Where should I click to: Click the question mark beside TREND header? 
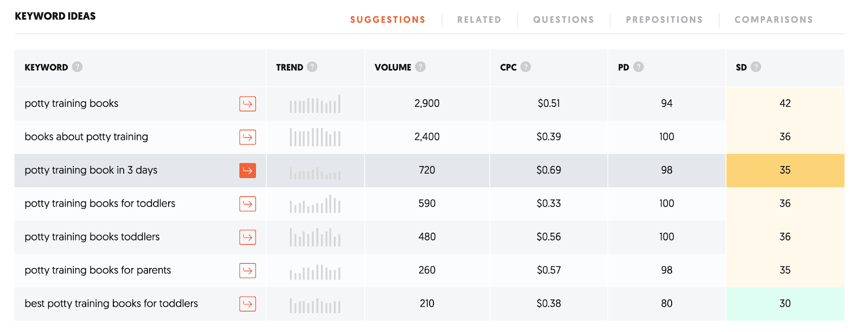[312, 67]
